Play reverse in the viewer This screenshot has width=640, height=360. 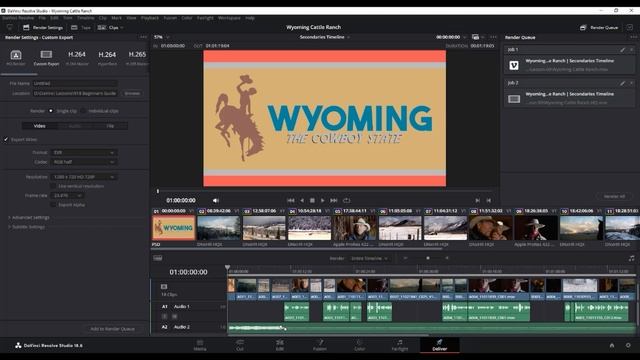(302, 200)
